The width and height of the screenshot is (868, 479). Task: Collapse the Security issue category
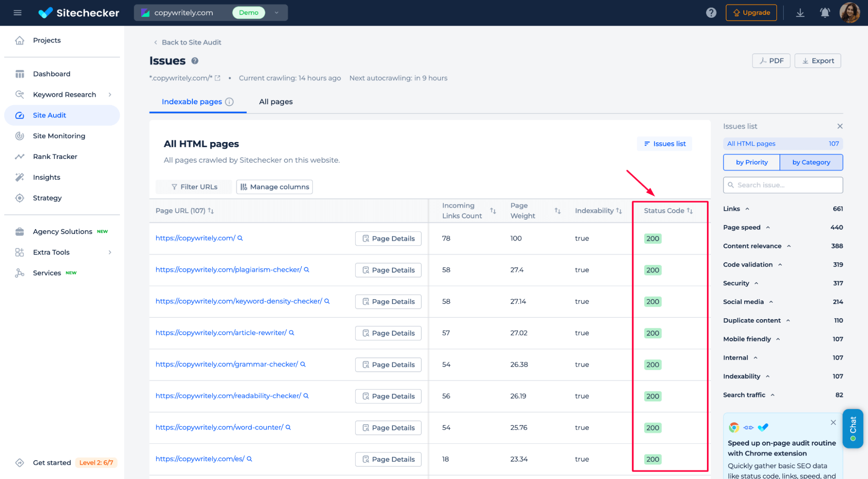[756, 283]
